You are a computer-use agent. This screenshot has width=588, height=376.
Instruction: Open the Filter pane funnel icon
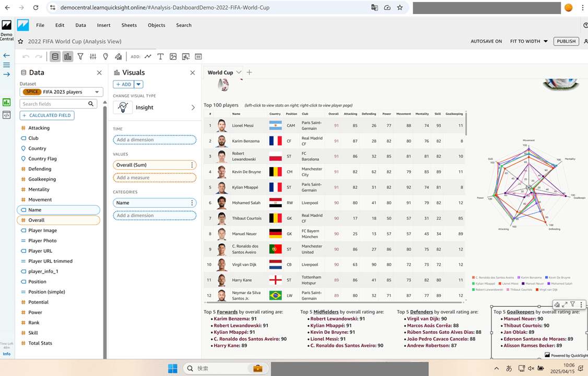(80, 56)
